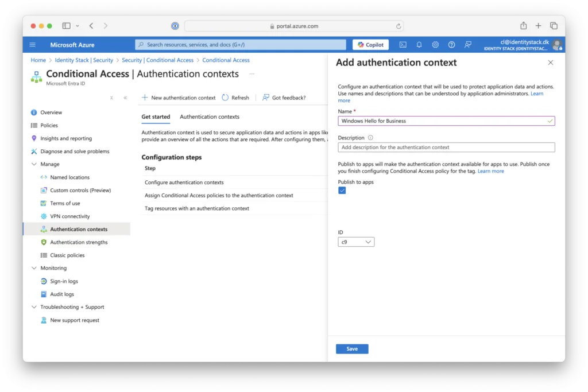Open the more options ellipsis beside the title
The image size is (588, 392).
pyautogui.click(x=252, y=74)
